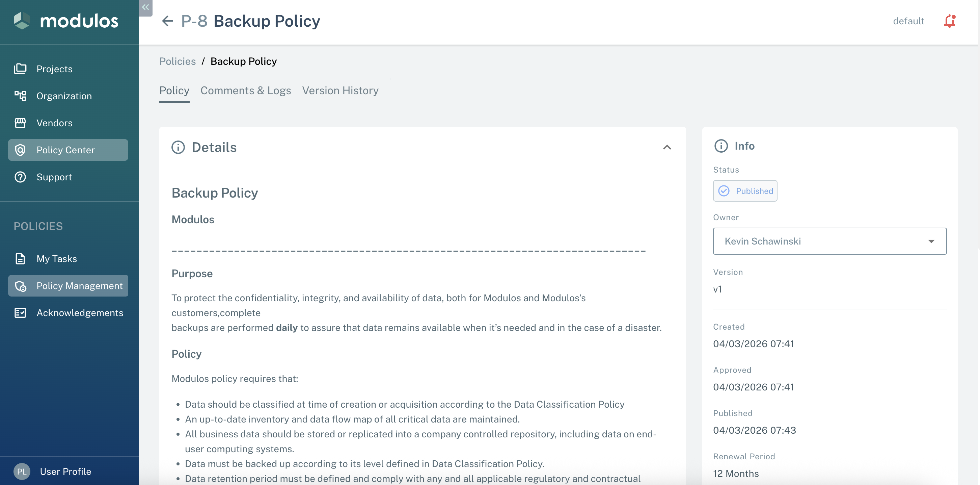
Task: Open the Vendors section
Action: click(54, 123)
